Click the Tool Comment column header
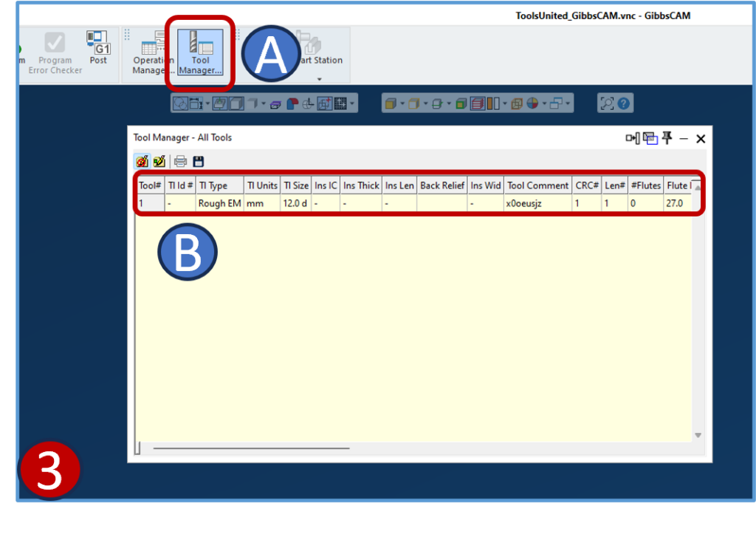This screenshot has width=756, height=540. point(537,185)
